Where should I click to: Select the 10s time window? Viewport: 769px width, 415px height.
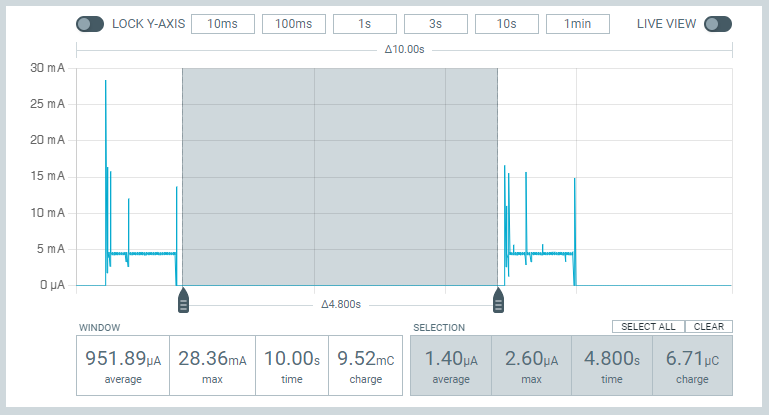pyautogui.click(x=507, y=24)
